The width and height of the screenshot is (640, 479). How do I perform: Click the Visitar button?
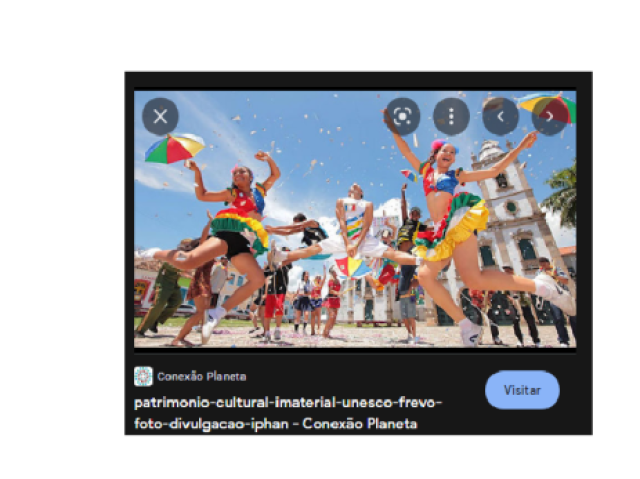[522, 390]
